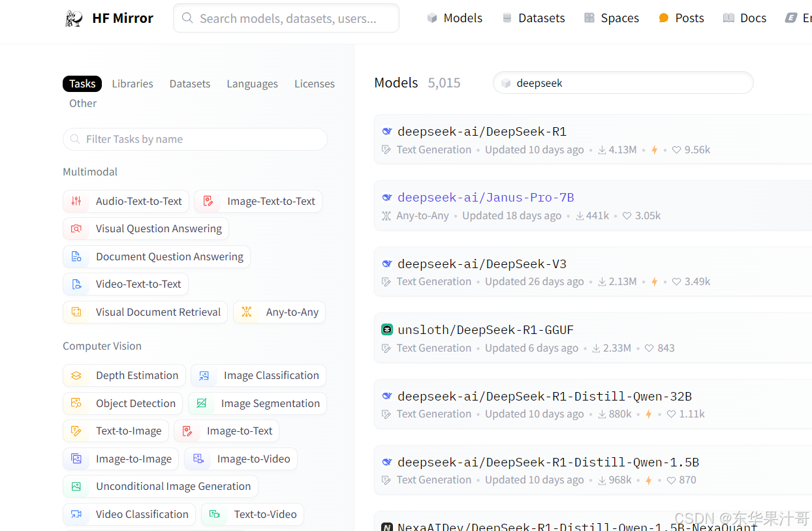Image resolution: width=812 pixels, height=531 pixels.
Task: Switch to the Languages filter tab
Action: coord(252,83)
